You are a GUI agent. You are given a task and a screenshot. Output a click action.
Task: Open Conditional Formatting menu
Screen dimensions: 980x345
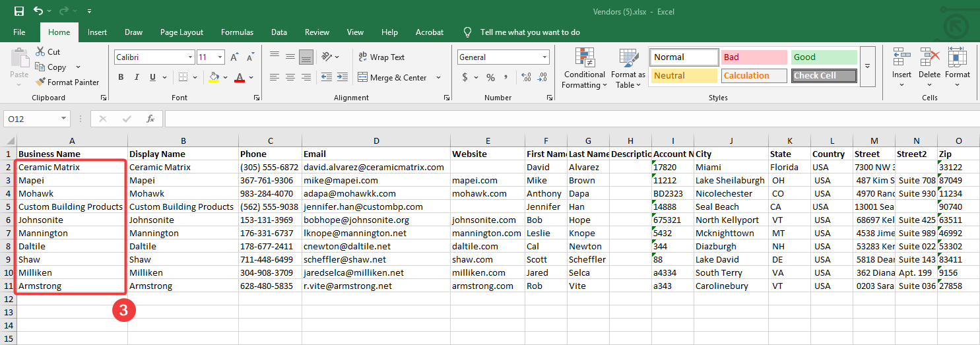tap(584, 69)
